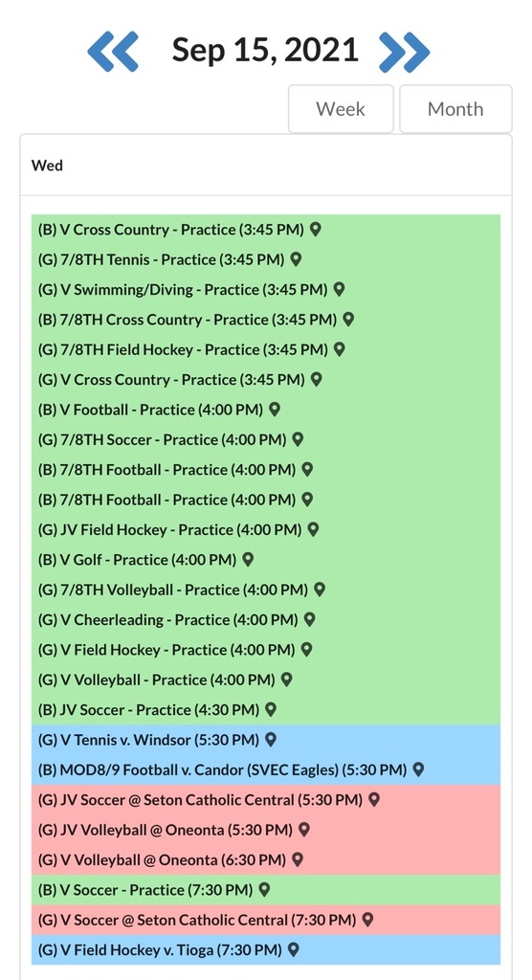Click map pin beside V Golf practice
Image resolution: width=532 pixels, height=980 pixels.
[x=248, y=559]
